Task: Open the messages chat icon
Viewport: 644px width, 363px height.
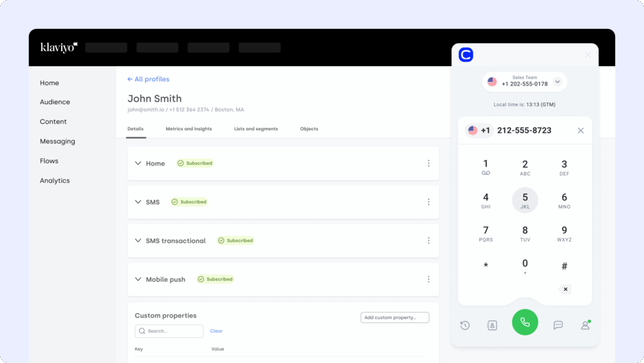Action: 558,325
